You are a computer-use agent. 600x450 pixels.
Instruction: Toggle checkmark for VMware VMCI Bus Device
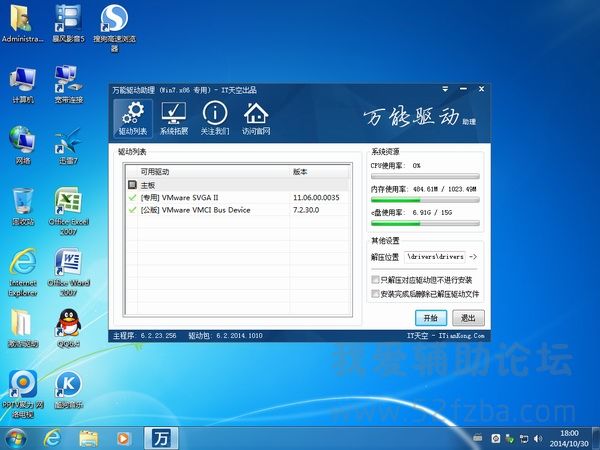(132, 210)
